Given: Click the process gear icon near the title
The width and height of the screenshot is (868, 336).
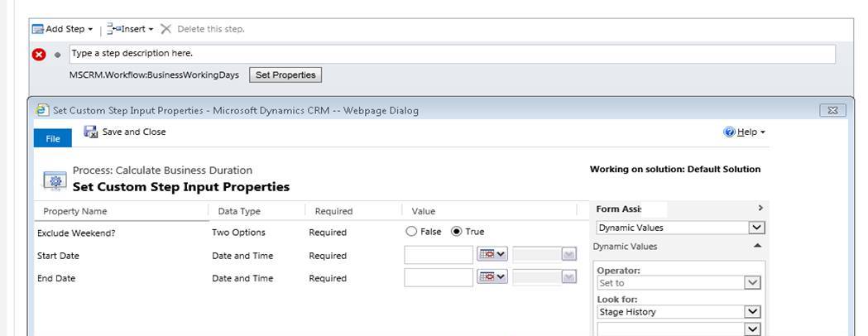Looking at the screenshot, I should 56,180.
